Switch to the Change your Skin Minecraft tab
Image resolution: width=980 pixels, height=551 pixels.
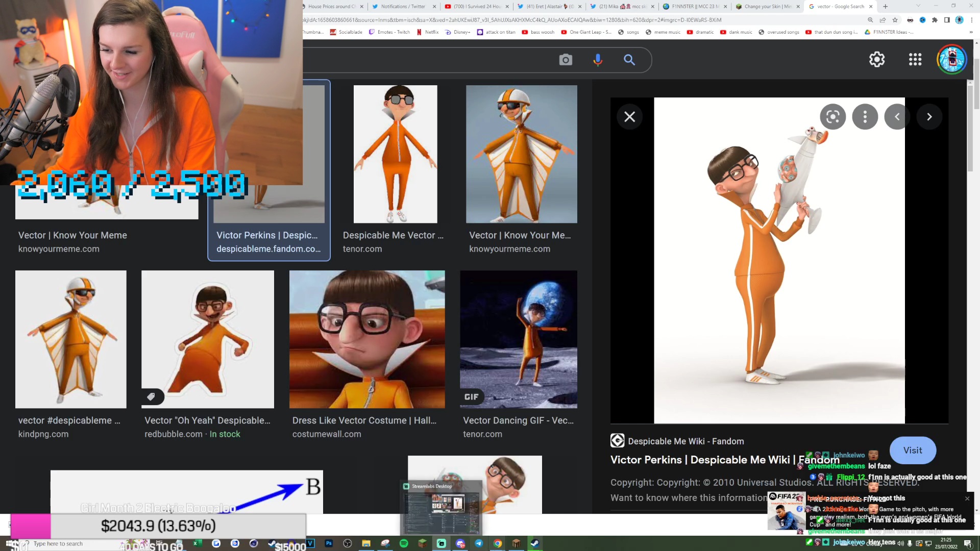point(768,7)
